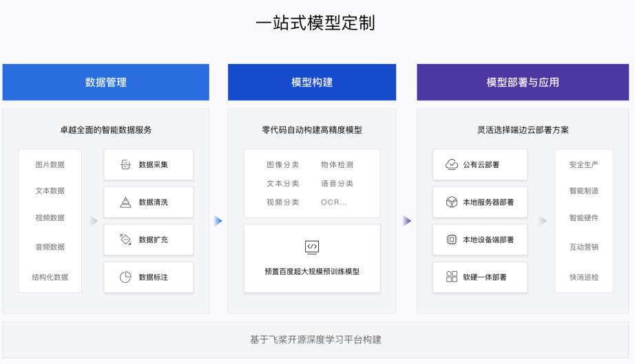635x364 pixels.
Task: Click the 本地设备端部署 chip icon
Action: click(x=452, y=239)
